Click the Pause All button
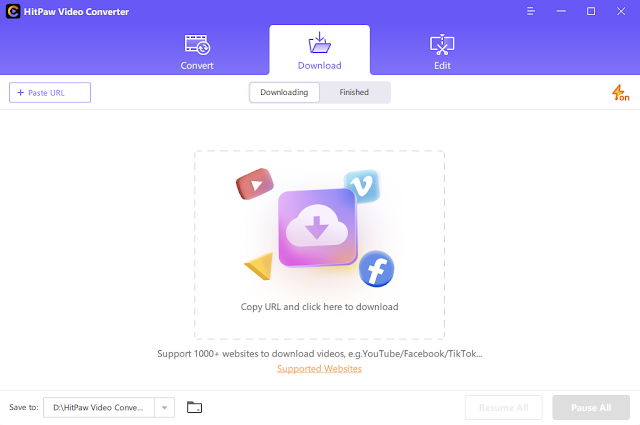Viewport: 640px width, 425px height. pyautogui.click(x=591, y=407)
